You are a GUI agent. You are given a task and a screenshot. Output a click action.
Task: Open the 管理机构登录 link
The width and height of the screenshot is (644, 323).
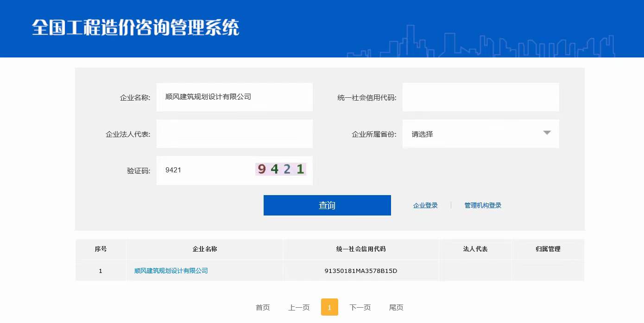483,205
